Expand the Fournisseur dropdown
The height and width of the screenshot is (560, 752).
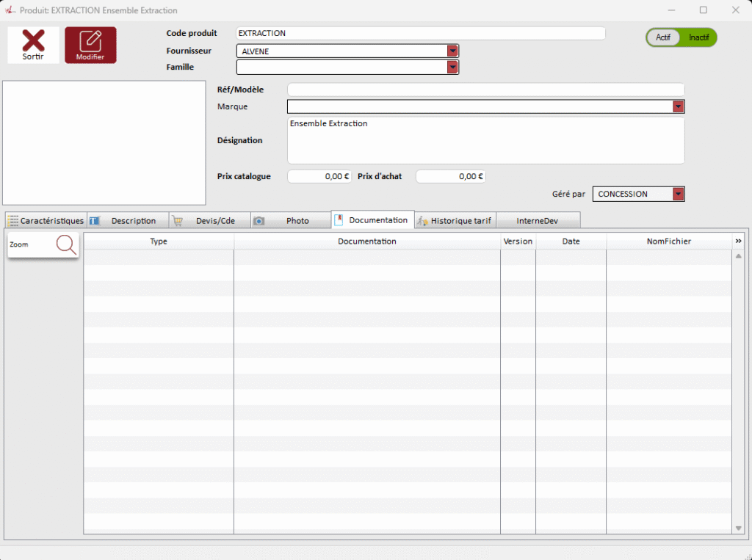coord(453,51)
